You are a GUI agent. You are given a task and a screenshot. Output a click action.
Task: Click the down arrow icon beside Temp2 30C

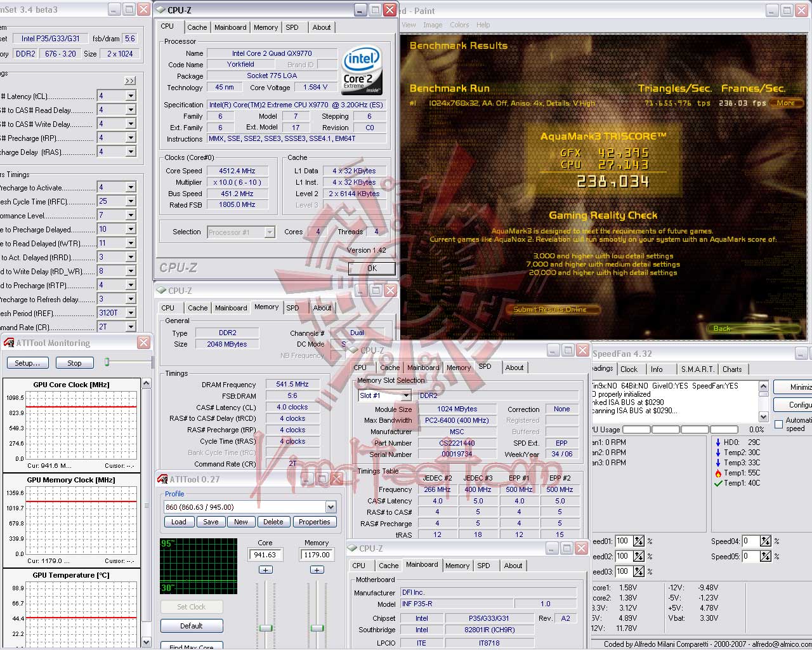coord(718,453)
